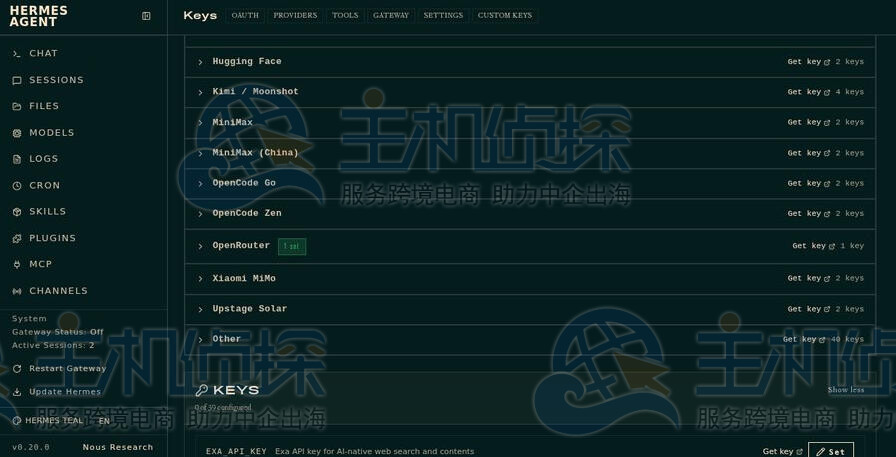Click Show less in Keys section
The image size is (896, 457).
click(x=846, y=390)
